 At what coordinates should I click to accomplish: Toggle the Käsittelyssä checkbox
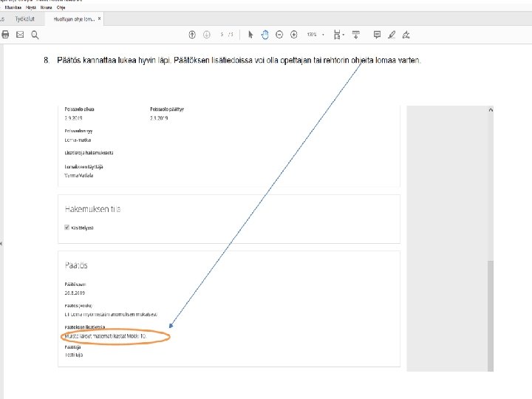click(x=66, y=228)
